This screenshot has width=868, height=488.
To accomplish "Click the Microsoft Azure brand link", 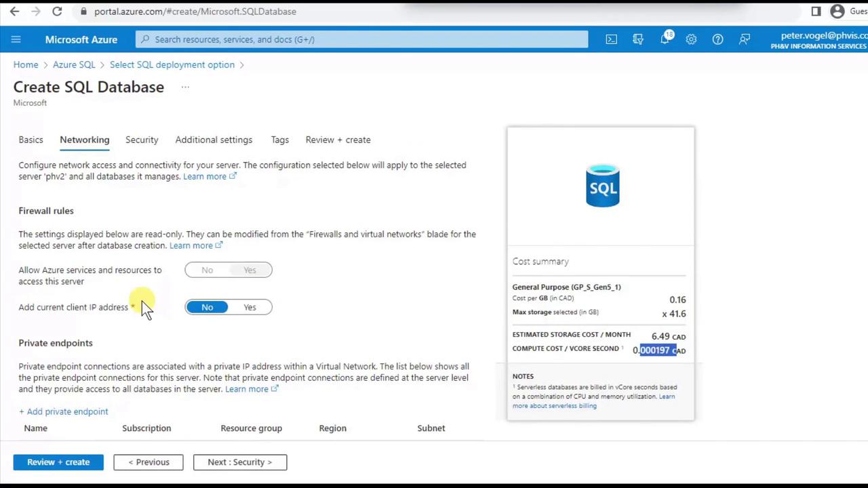I will [81, 39].
